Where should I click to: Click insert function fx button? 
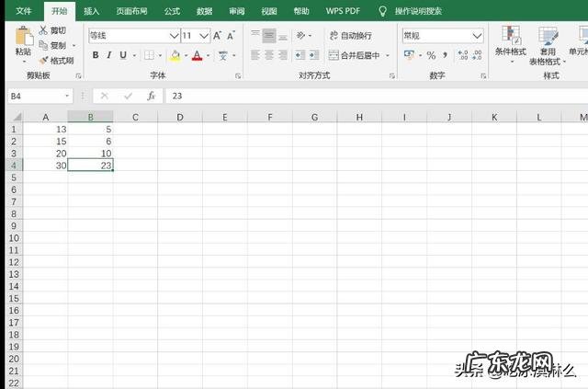(x=151, y=96)
